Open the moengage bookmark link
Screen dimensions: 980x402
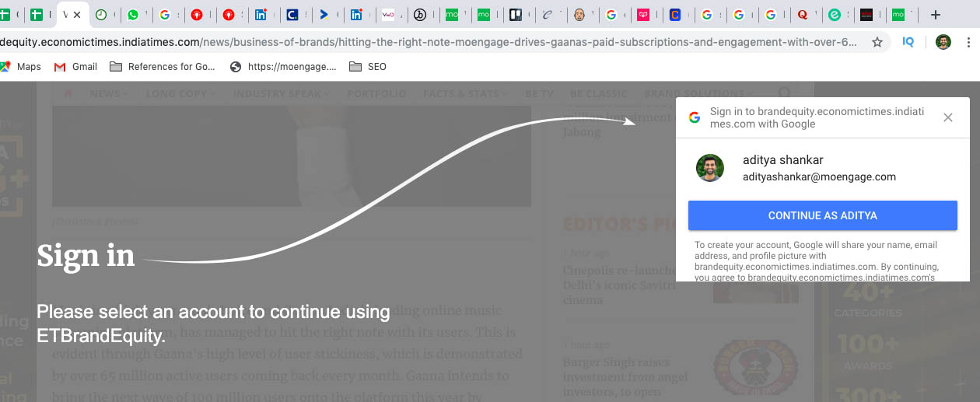coord(283,67)
